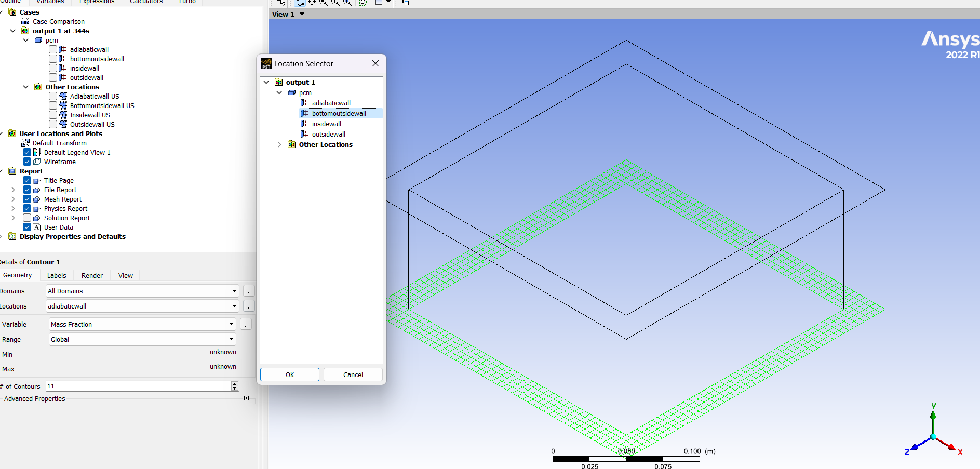Select insidewall in the Location Selector list
980x469 pixels.
326,124
